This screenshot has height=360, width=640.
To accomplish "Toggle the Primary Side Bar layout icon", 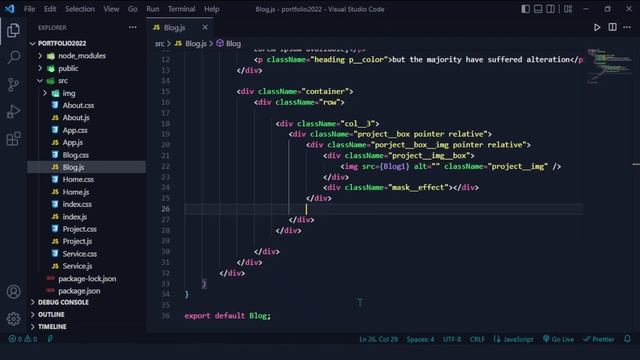I will pos(526,9).
